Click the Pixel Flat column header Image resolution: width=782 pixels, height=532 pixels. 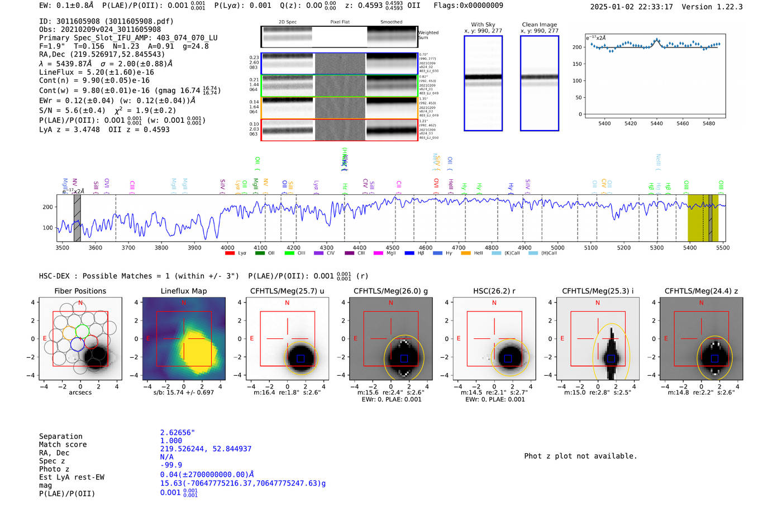click(x=340, y=22)
